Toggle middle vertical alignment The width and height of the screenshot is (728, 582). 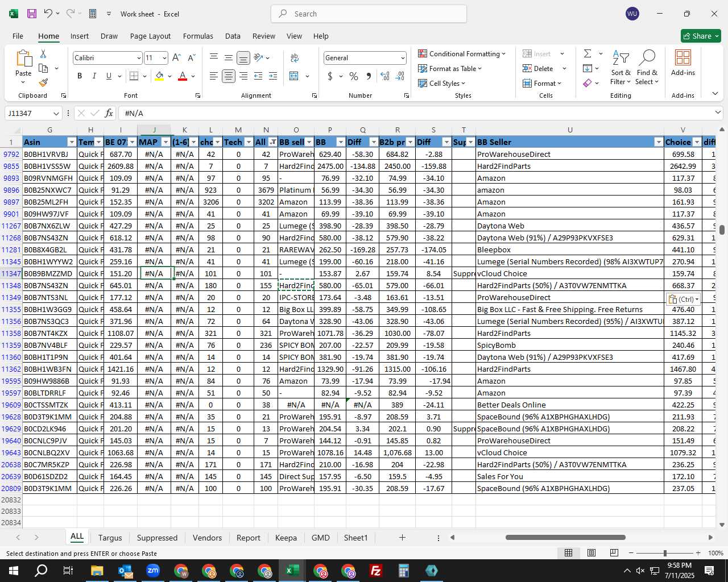(x=229, y=57)
